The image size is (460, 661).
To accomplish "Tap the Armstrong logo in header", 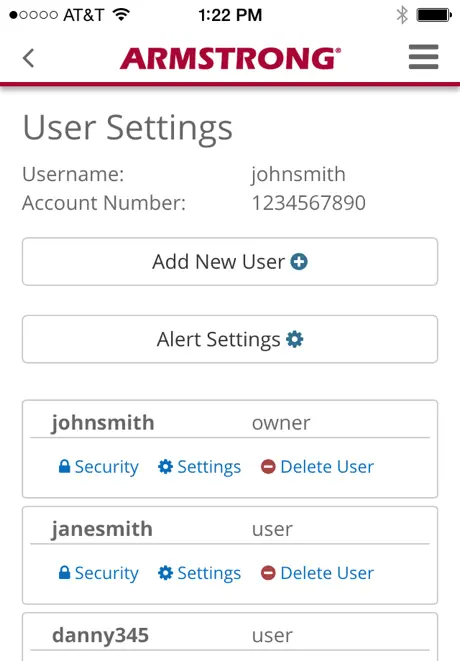I will coord(230,58).
